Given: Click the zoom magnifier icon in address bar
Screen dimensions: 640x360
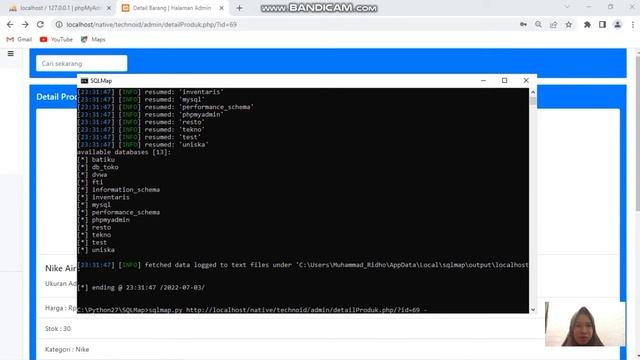Looking at the screenshot, I should click(x=538, y=24).
